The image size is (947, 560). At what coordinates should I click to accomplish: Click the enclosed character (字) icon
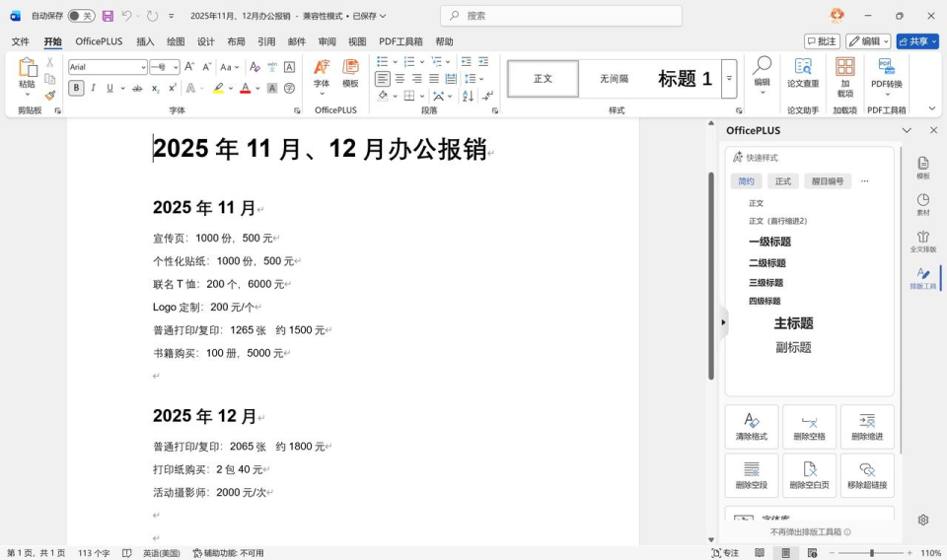point(289,88)
